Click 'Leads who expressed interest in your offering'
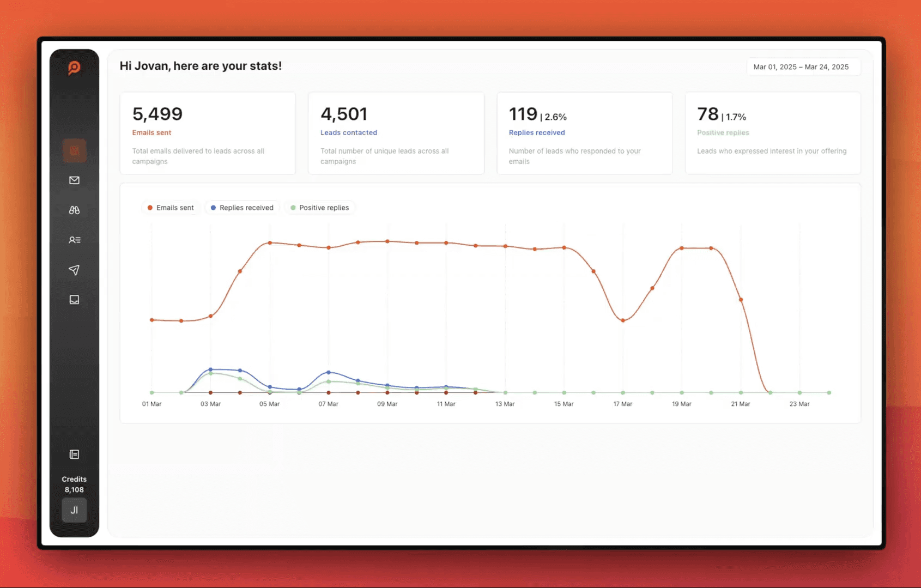Screen dimensions: 921x588 [x=772, y=151]
